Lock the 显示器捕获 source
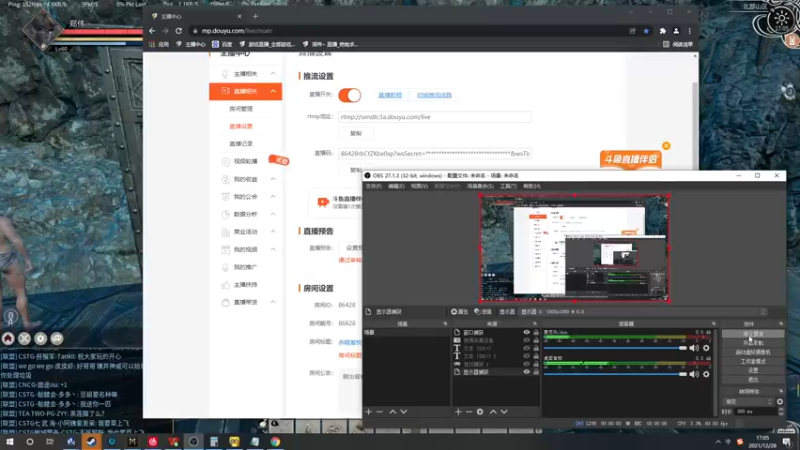 click(536, 372)
